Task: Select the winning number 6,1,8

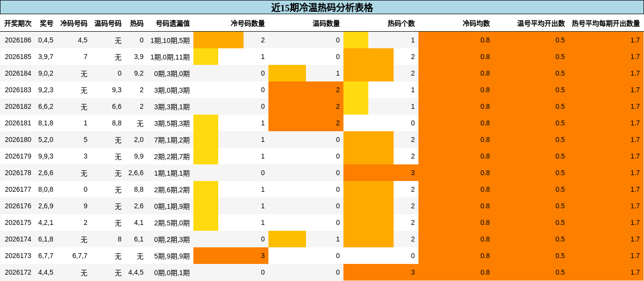Action: (46, 239)
